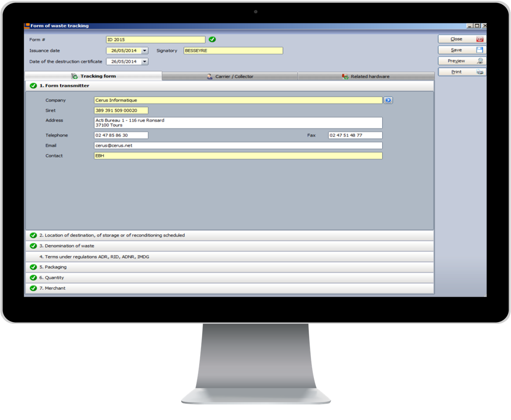
Task: Open the Issuance date dropdown arrow
Action: 145,51
